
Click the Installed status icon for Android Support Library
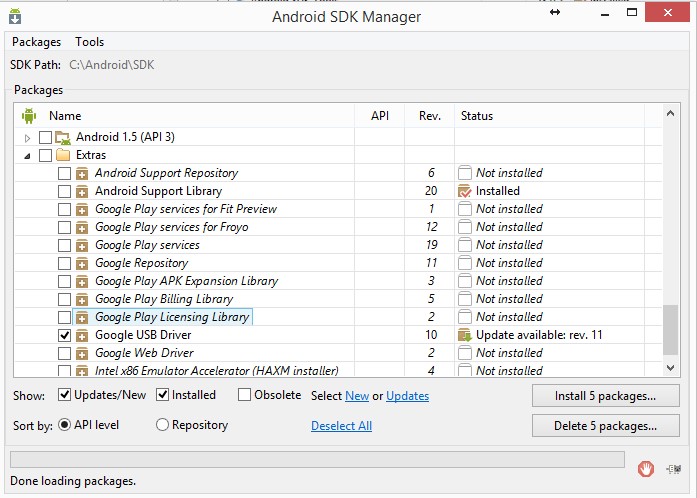[465, 191]
